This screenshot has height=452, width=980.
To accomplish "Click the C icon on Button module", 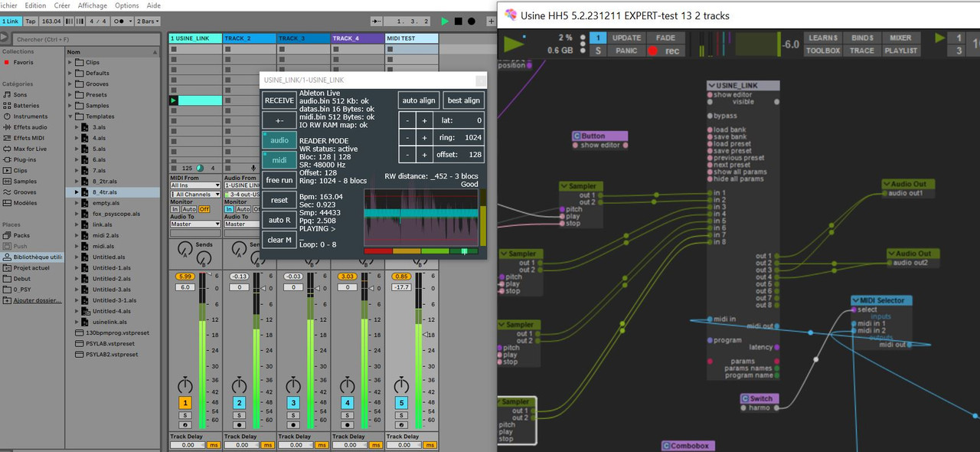I will [x=577, y=136].
